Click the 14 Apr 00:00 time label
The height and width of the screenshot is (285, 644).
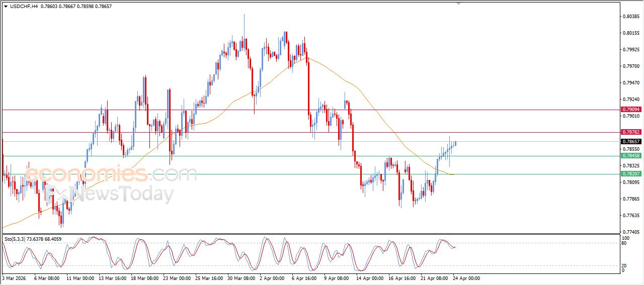370,277
